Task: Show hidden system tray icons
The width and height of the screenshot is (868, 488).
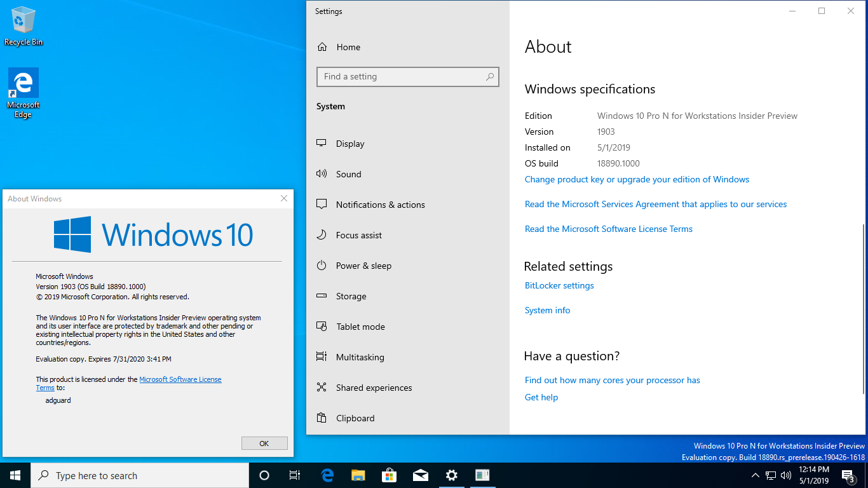Action: tap(755, 475)
